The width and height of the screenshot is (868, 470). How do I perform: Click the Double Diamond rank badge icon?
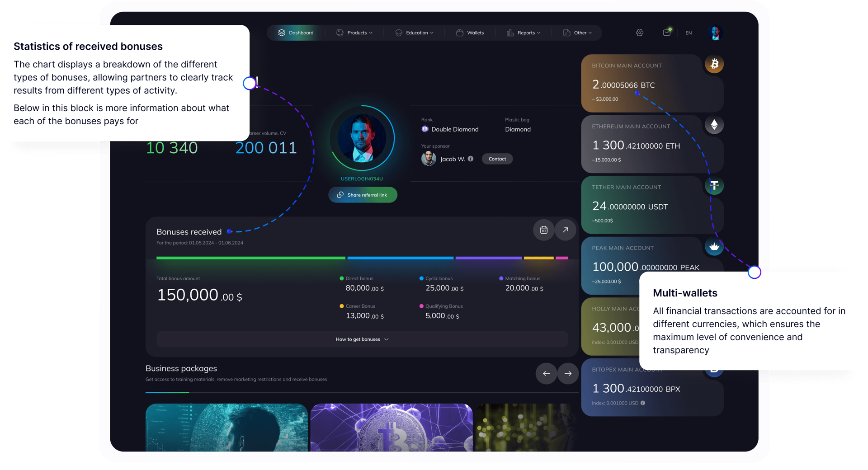pos(425,129)
